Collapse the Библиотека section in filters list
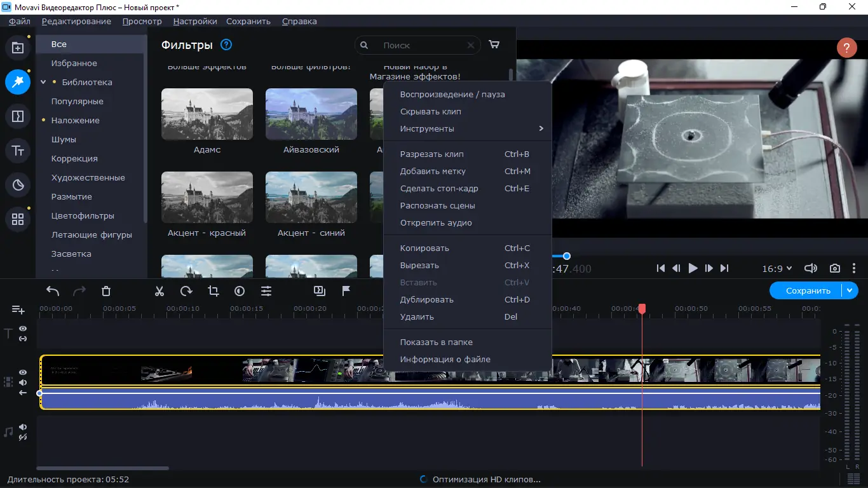Image resolution: width=868 pixels, height=488 pixels. (43, 82)
